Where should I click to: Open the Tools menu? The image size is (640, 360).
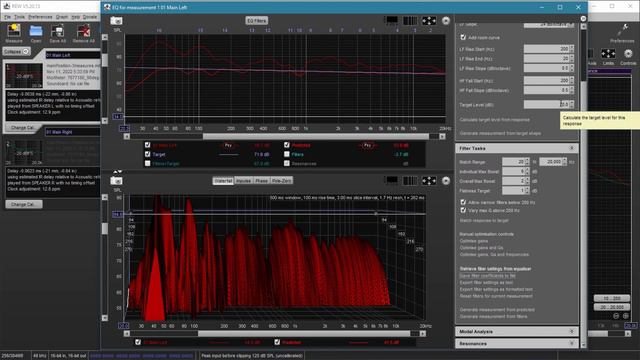pyautogui.click(x=19, y=17)
